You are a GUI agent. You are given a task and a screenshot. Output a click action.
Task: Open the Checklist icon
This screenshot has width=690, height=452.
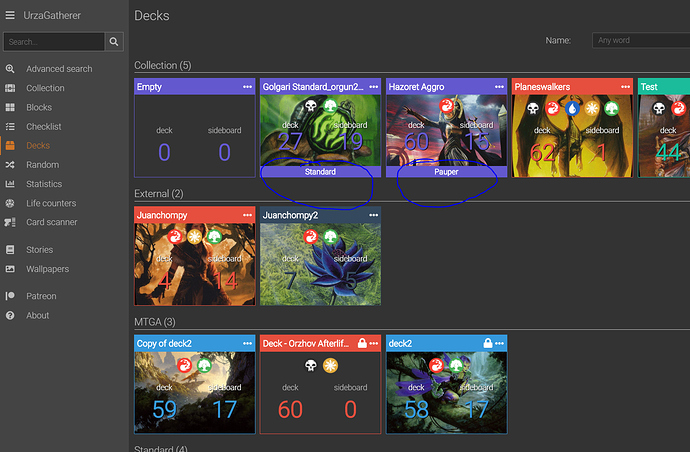coord(10,127)
